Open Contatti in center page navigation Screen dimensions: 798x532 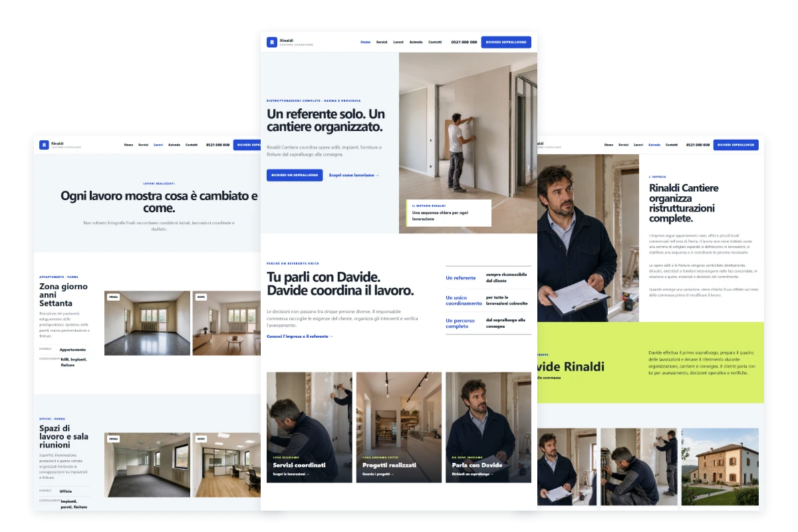click(435, 42)
